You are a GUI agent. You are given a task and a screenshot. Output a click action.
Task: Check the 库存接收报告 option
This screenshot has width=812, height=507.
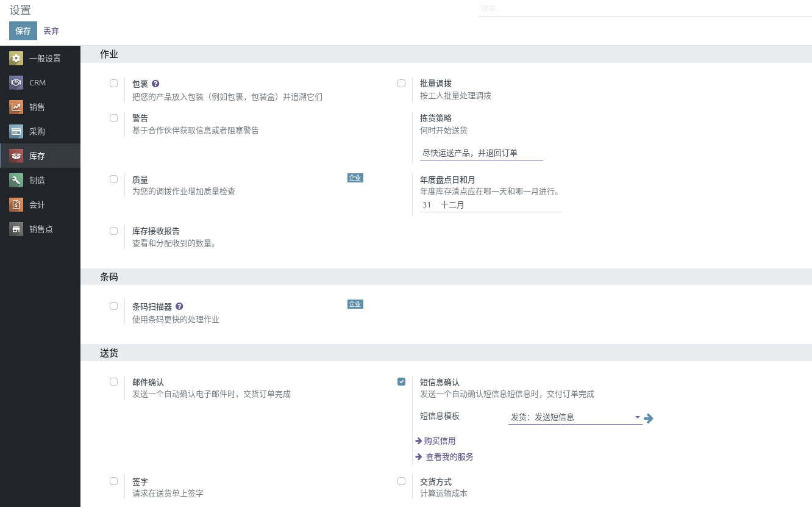pyautogui.click(x=114, y=231)
